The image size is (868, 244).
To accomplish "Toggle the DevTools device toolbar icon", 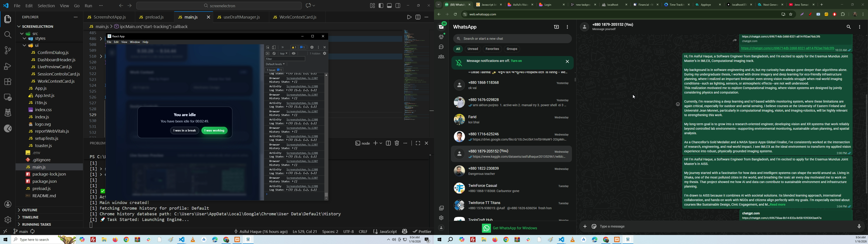I will pyautogui.click(x=274, y=47).
